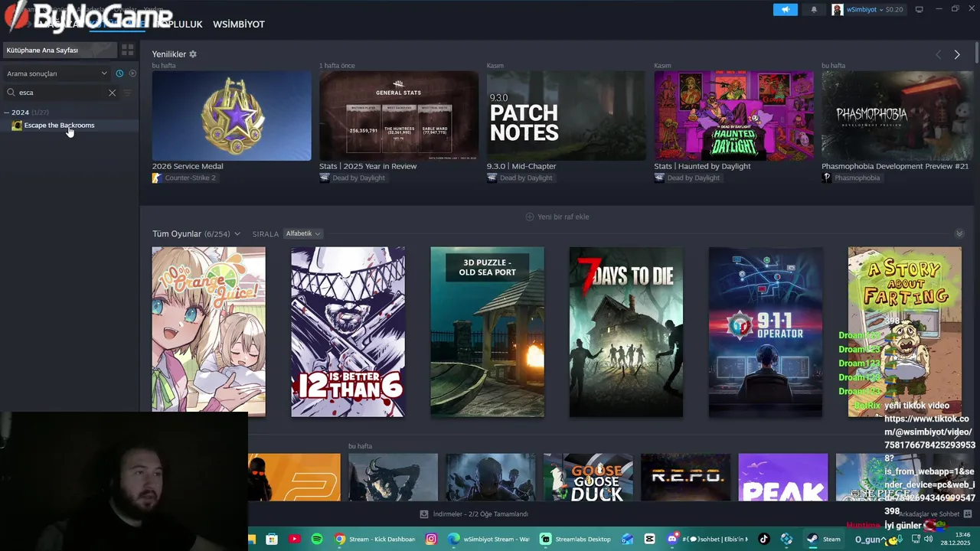
Task: Open the downloads icon beside İndirmeler
Action: (x=424, y=514)
